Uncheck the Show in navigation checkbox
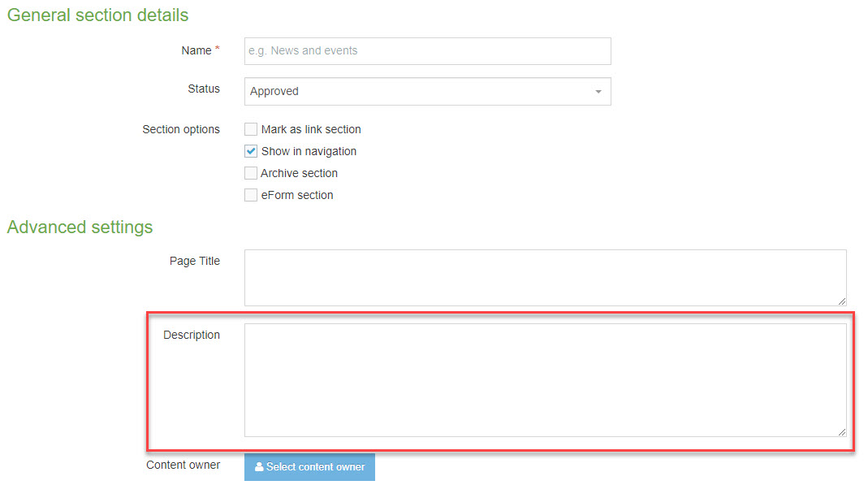The height and width of the screenshot is (485, 868). click(x=251, y=151)
